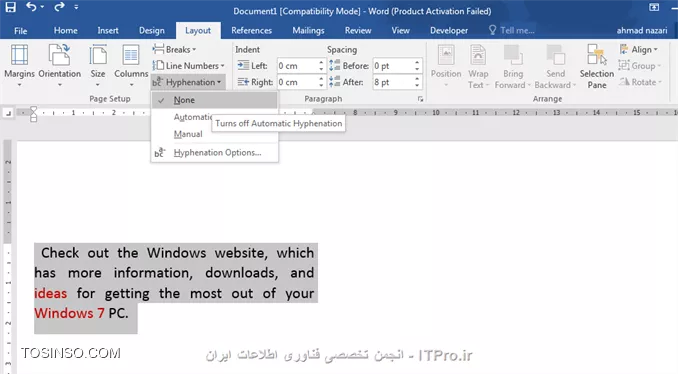The height and width of the screenshot is (374, 678).
Task: Open the Margins gallery
Action: (19, 66)
